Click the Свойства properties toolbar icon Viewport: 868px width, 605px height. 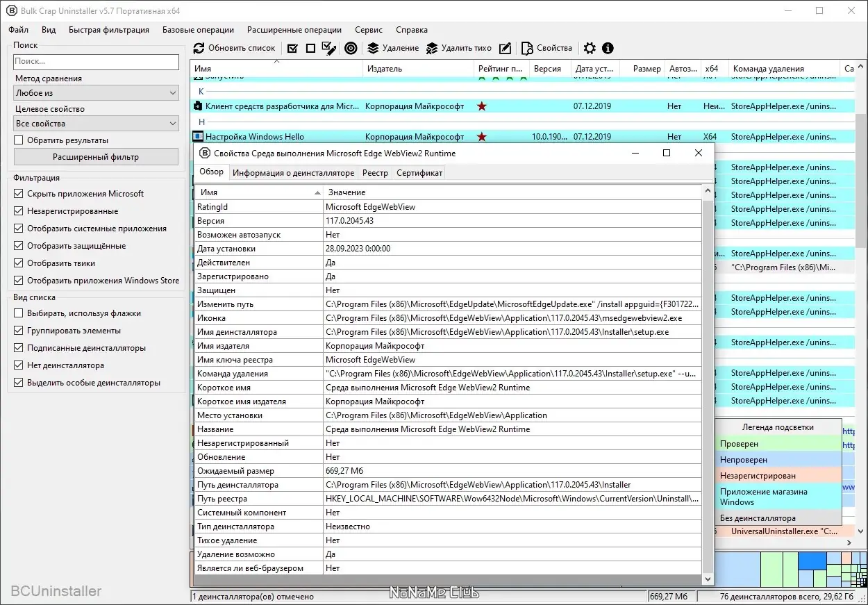(x=527, y=48)
